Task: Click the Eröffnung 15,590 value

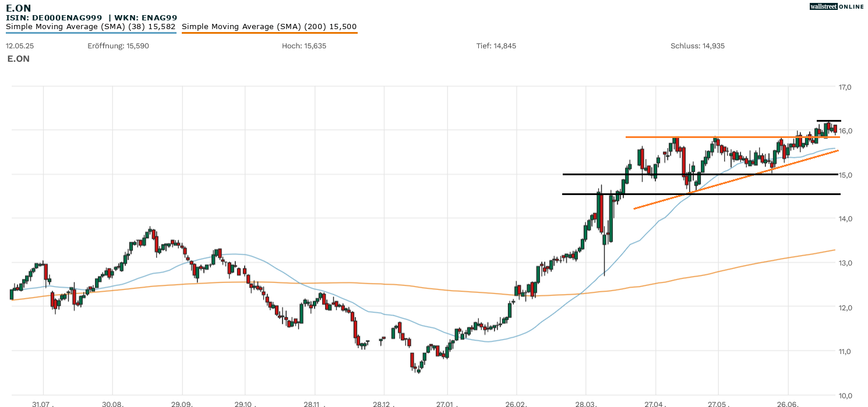Action: point(118,46)
